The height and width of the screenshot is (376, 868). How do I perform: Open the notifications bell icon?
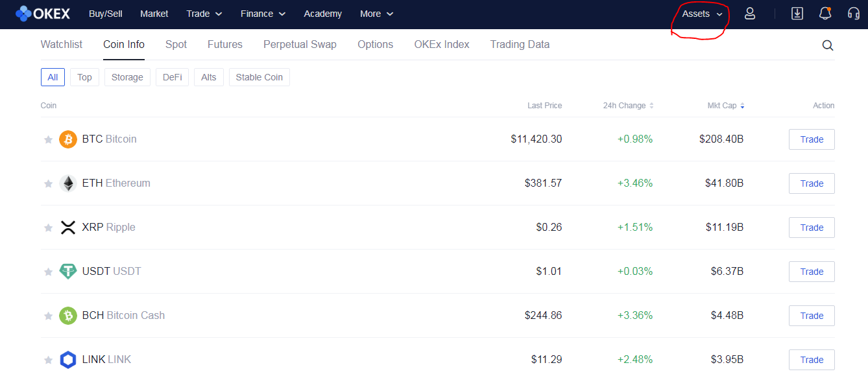point(825,14)
